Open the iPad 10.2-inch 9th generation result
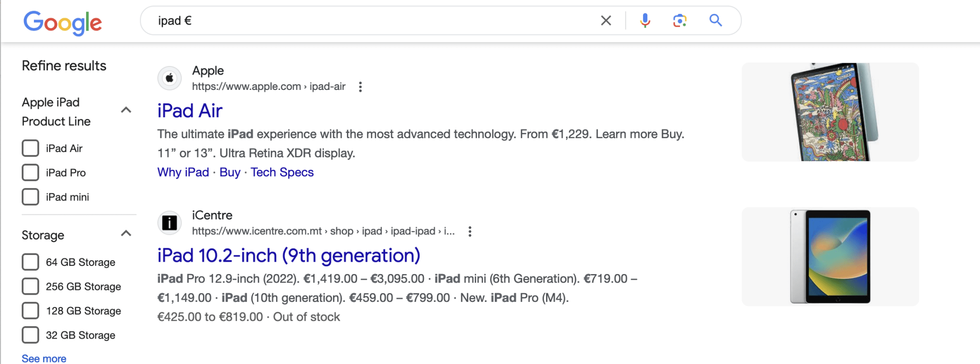 288,255
